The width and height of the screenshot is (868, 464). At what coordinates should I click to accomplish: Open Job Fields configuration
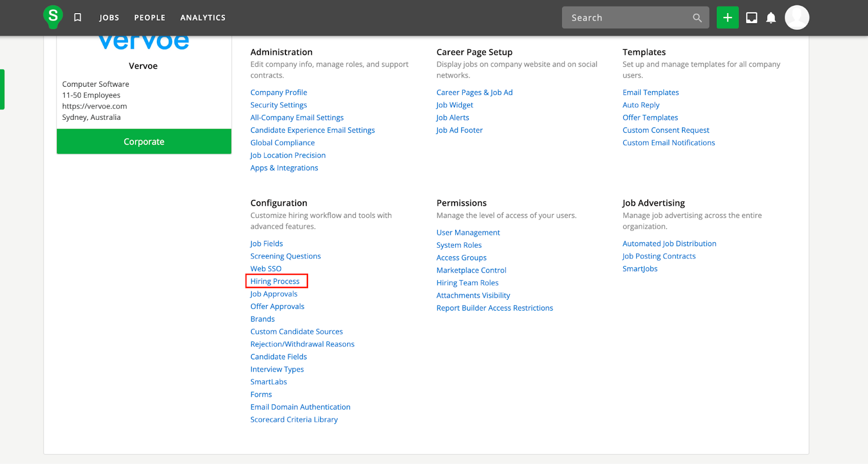pos(266,244)
